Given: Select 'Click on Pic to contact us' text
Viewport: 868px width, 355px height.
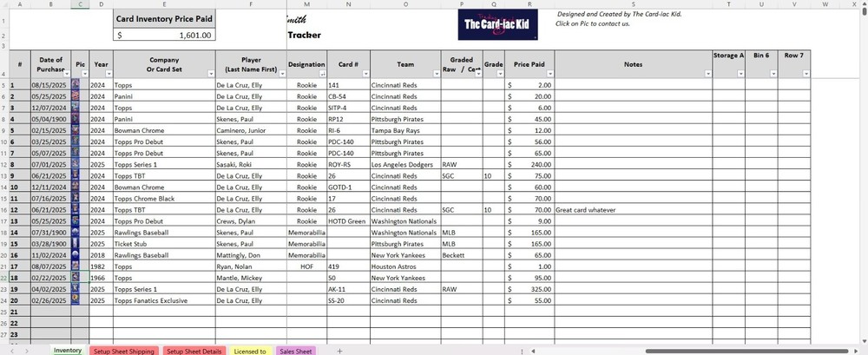Looking at the screenshot, I should (x=592, y=23).
